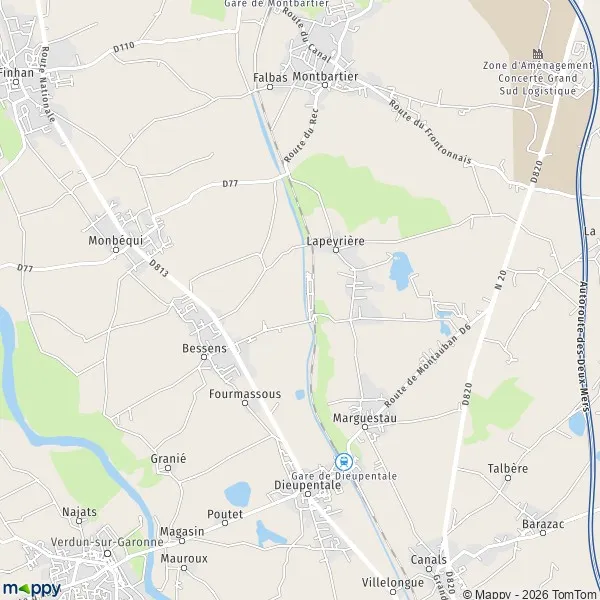Image resolution: width=600 pixels, height=600 pixels.
Task: Click the D813 road label
Action: 158,268
